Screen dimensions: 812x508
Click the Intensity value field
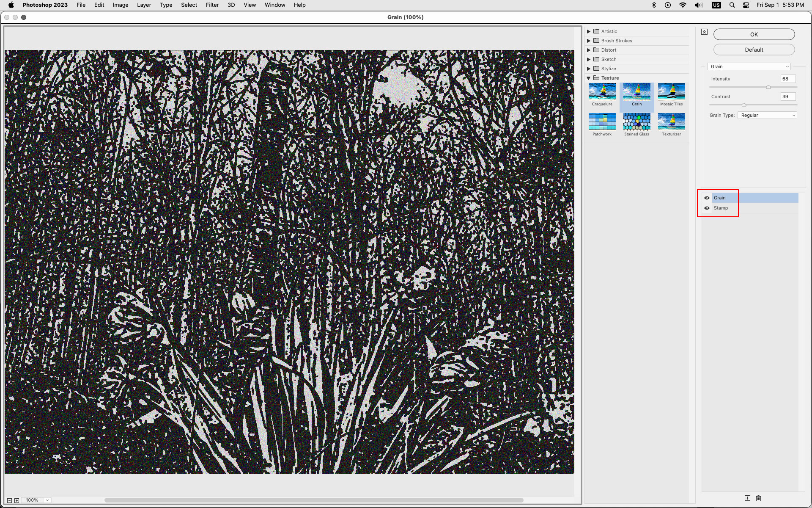(787, 79)
